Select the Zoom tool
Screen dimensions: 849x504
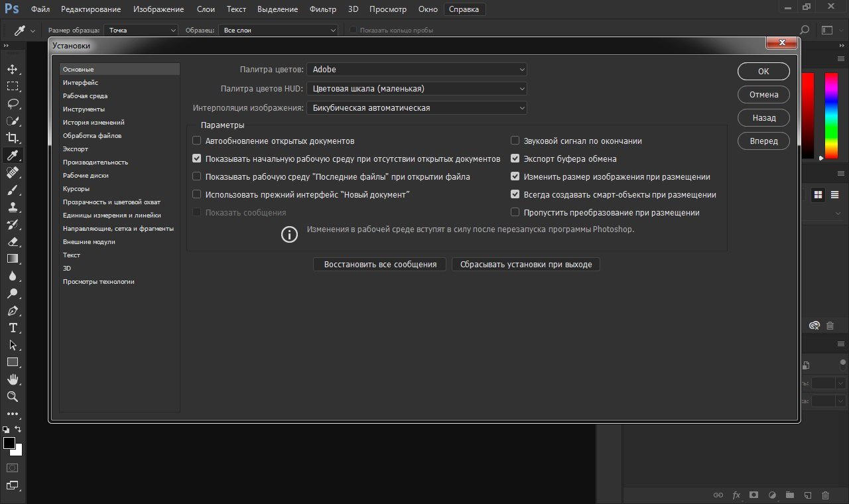point(12,397)
